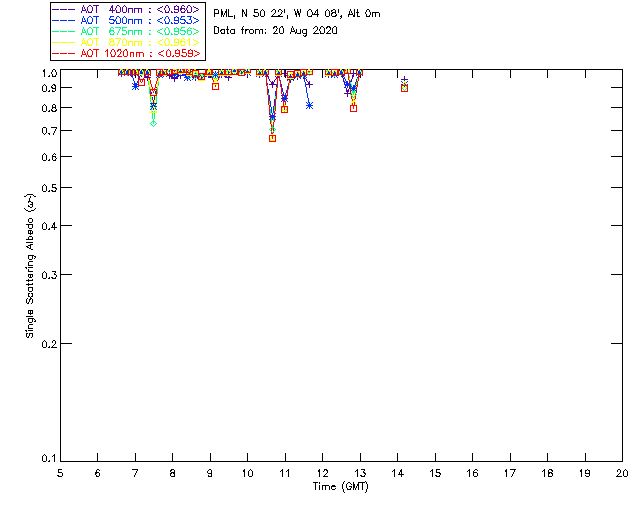Click the blue asterisk point near 7:00 at 0.9
640x512 pixels.
[x=136, y=86]
